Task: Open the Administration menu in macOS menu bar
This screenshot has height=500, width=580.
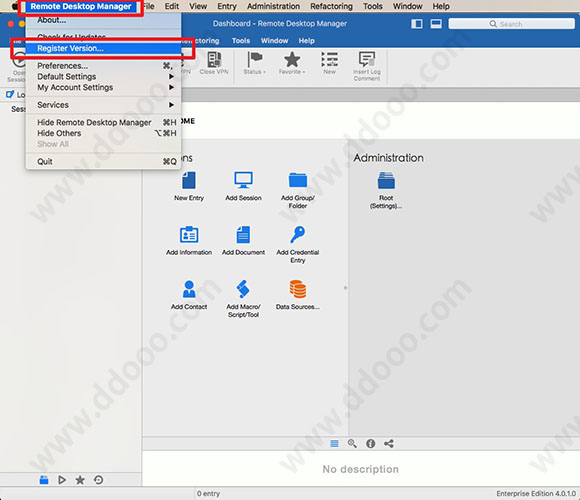Action: pyautogui.click(x=273, y=6)
